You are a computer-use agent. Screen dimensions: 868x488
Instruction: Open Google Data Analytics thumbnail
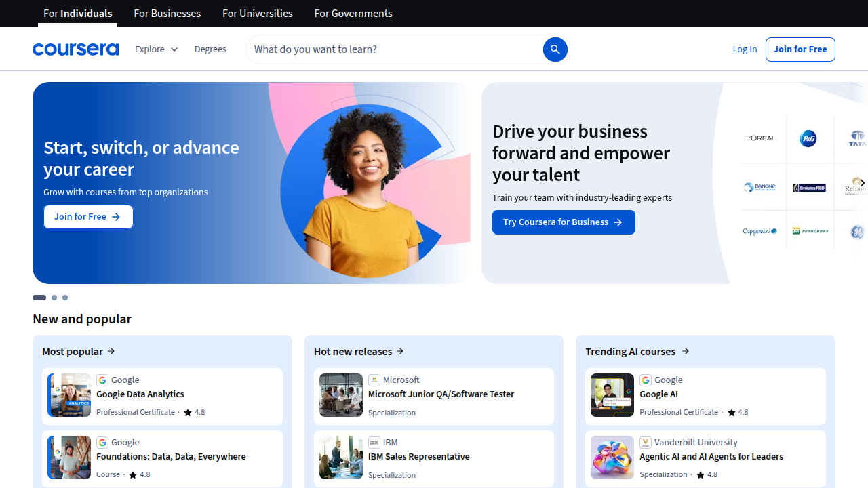point(69,395)
